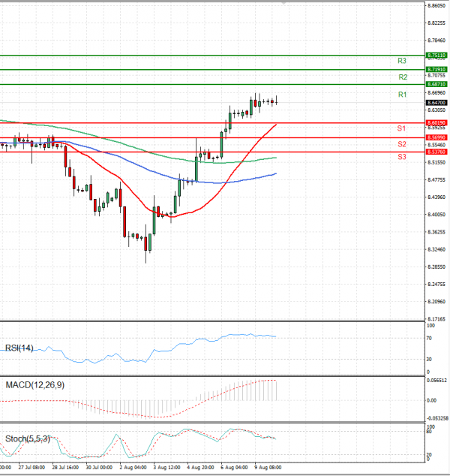Click the R2 resistance price tag 8.71910

436,70
